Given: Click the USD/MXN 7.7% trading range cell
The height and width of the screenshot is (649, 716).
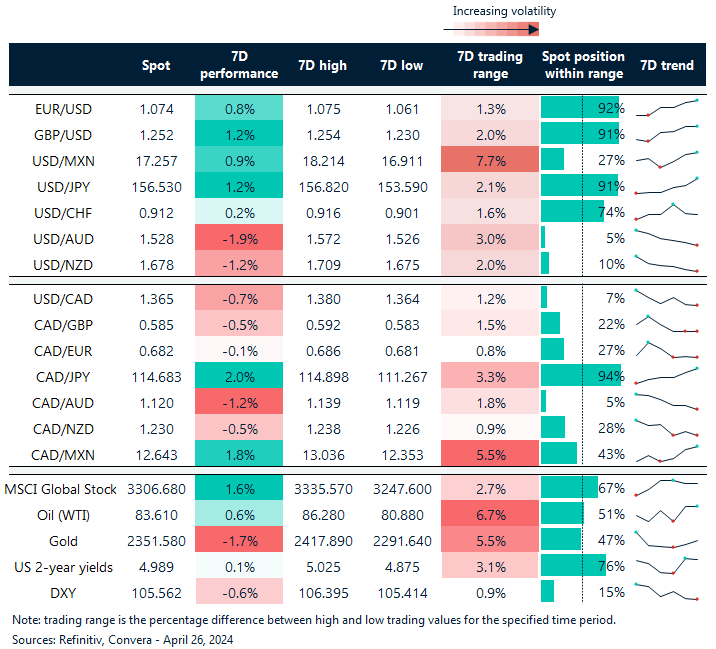Looking at the screenshot, I should [x=489, y=160].
